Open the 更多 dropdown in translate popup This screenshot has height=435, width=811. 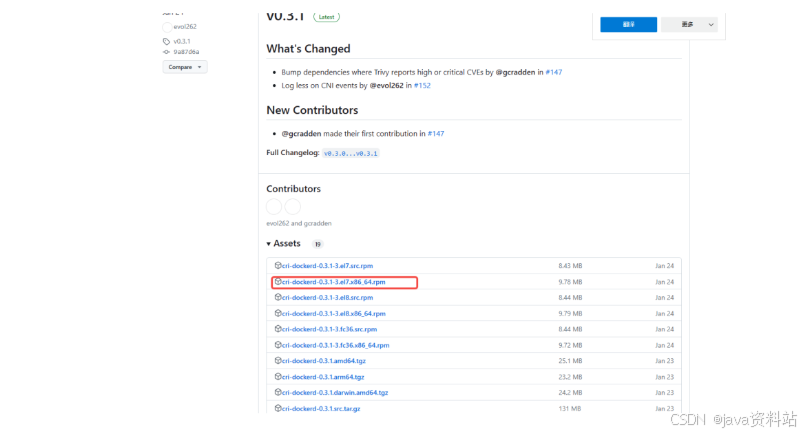(x=689, y=24)
